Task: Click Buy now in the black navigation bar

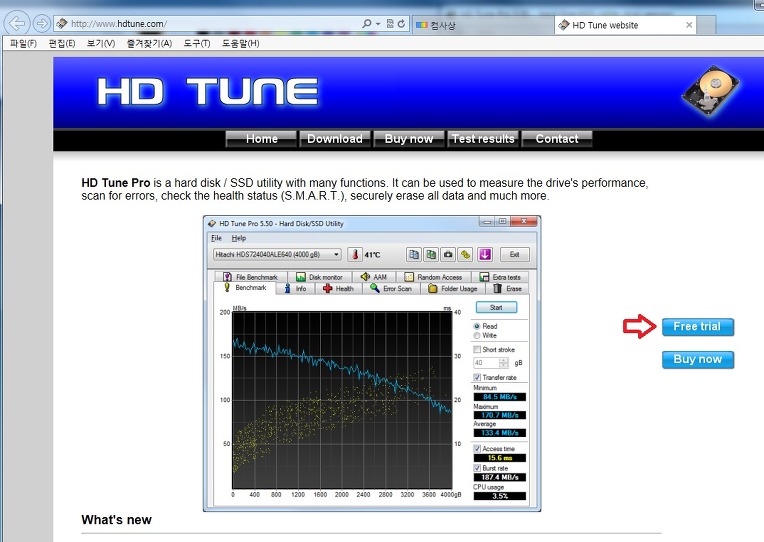Action: [x=409, y=139]
